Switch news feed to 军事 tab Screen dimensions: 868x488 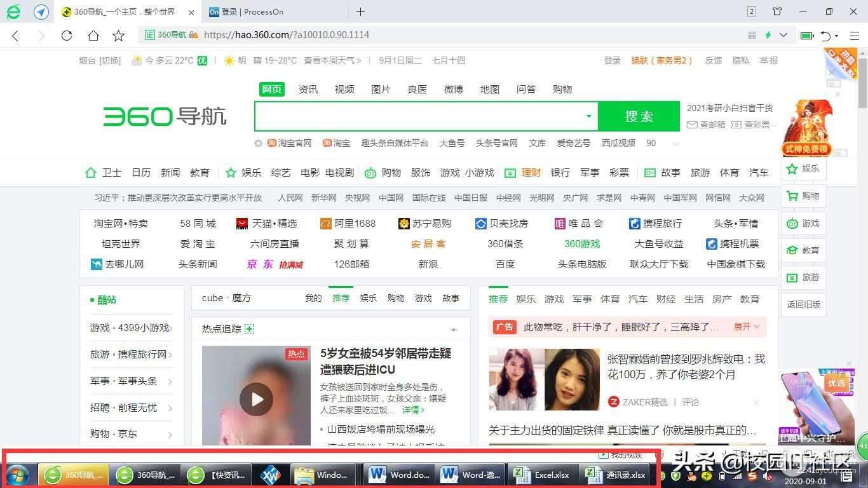582,299
